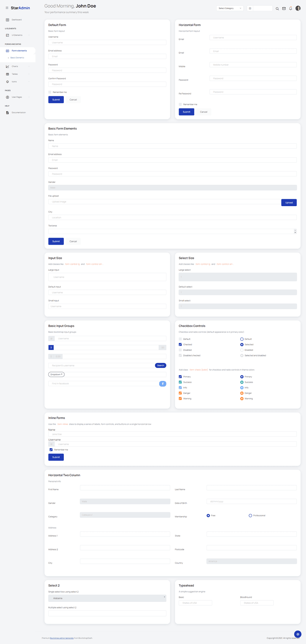Check Remember me in Horizontal Form
This screenshot has height=644, width=306.
click(x=180, y=104)
